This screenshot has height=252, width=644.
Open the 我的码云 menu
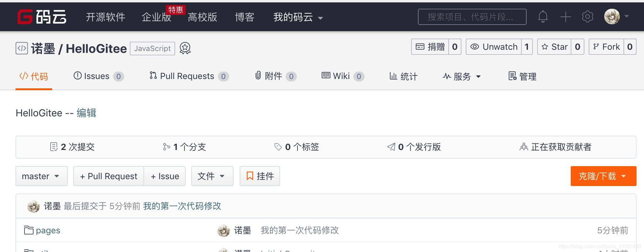tap(298, 17)
